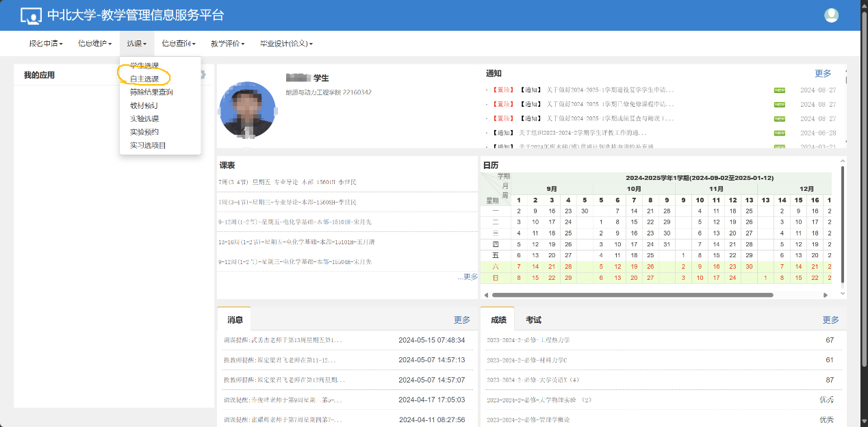This screenshot has height=427, width=868.
Task: Select 实验预约 menu entry
Action: [x=144, y=132]
